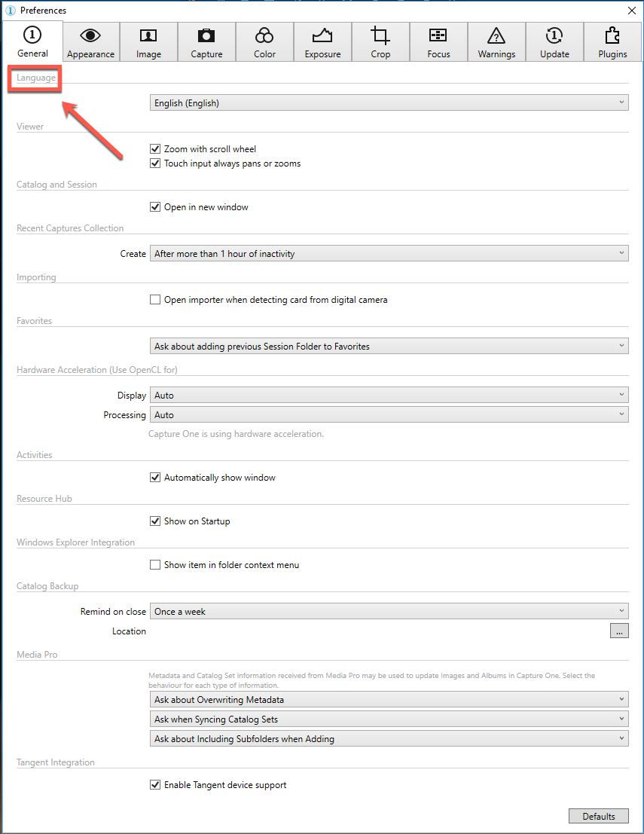This screenshot has height=834, width=644.
Task: Switch to the Update tab
Action: coord(554,42)
